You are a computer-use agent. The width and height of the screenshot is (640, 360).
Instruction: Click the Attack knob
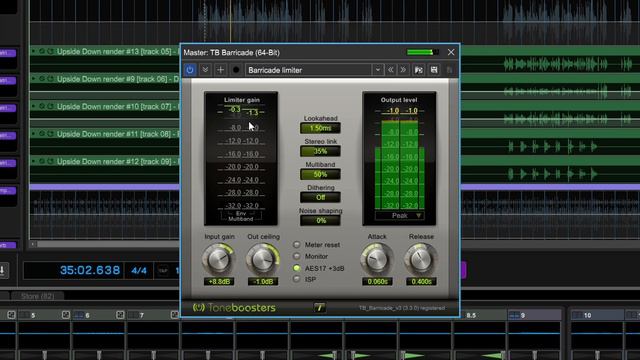click(377, 259)
